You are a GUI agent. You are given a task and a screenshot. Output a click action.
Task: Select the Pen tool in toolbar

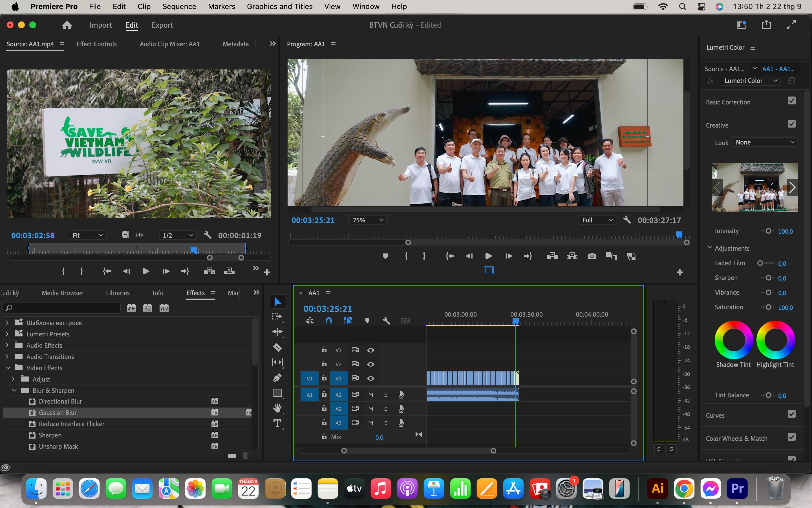point(277,378)
